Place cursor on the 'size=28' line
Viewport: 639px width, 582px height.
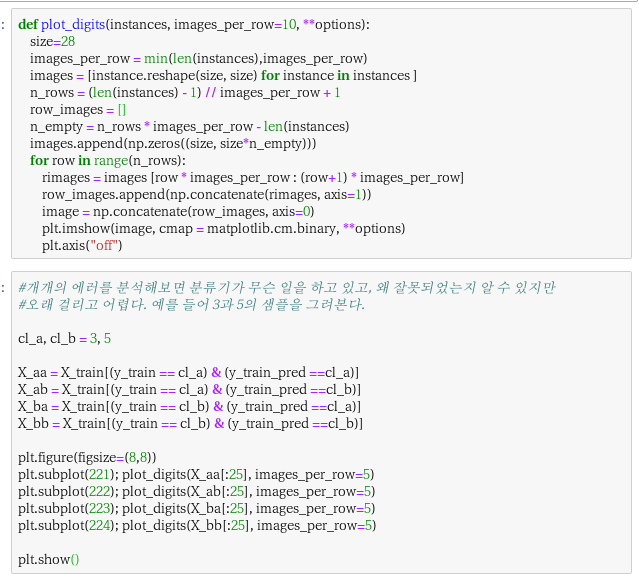pos(52,42)
